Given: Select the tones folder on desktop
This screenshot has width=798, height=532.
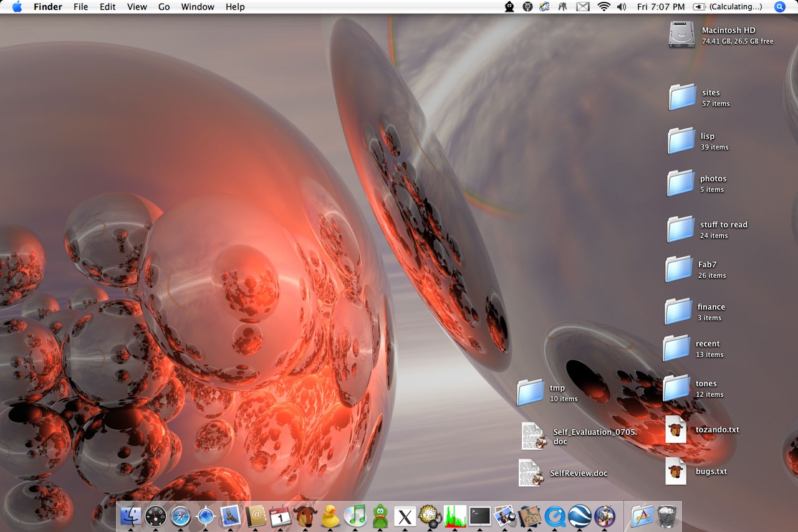Looking at the screenshot, I should coord(676,388).
